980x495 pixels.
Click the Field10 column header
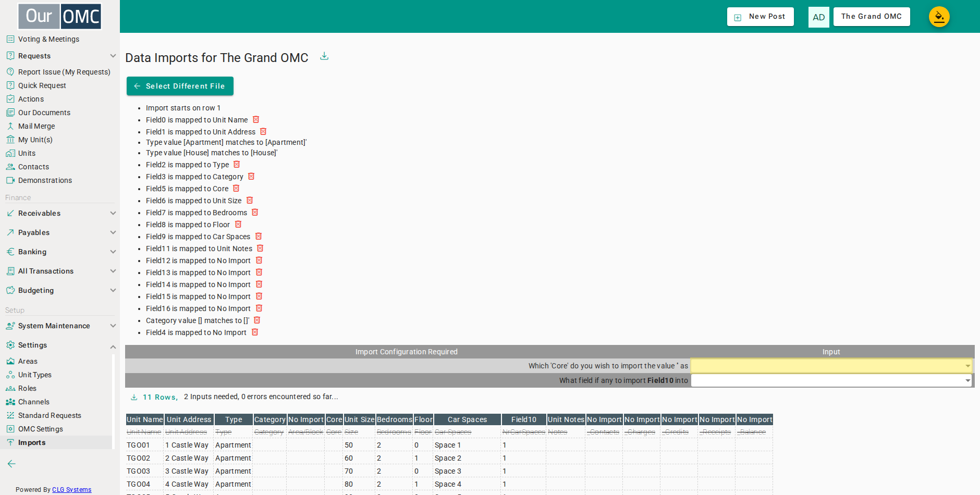click(x=523, y=419)
